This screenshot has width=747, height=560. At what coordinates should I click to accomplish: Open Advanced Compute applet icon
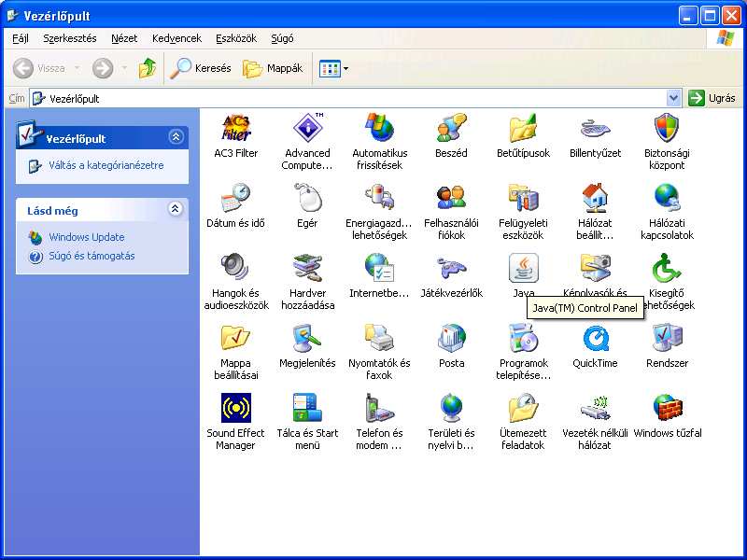tap(308, 128)
